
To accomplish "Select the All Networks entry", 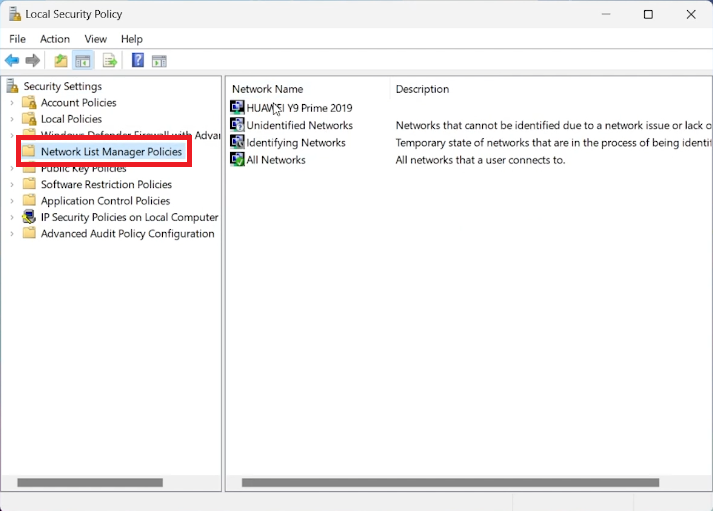I will tap(275, 160).
